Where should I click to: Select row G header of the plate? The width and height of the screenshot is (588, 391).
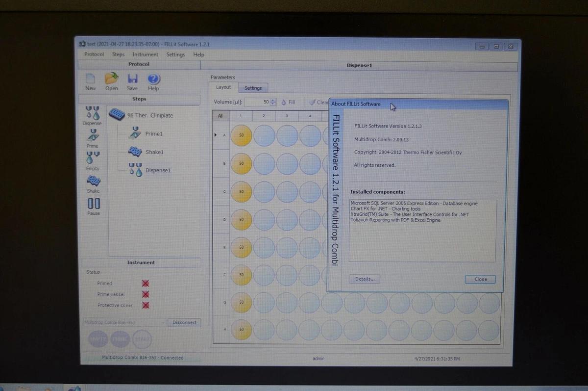[221, 302]
